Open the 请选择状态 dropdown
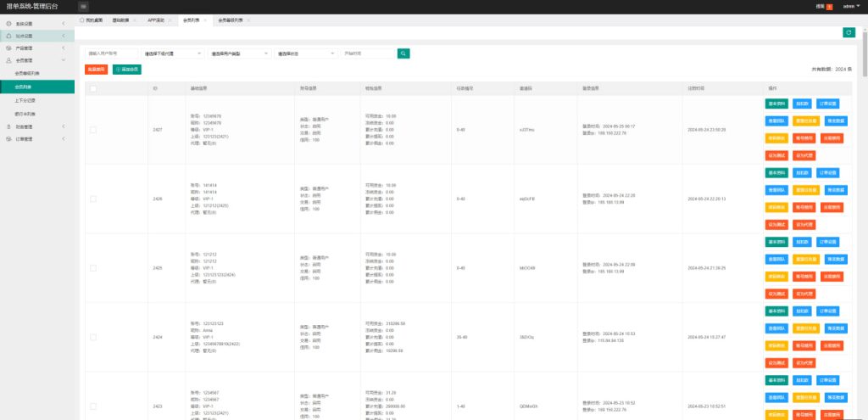868x420 pixels. [x=305, y=53]
